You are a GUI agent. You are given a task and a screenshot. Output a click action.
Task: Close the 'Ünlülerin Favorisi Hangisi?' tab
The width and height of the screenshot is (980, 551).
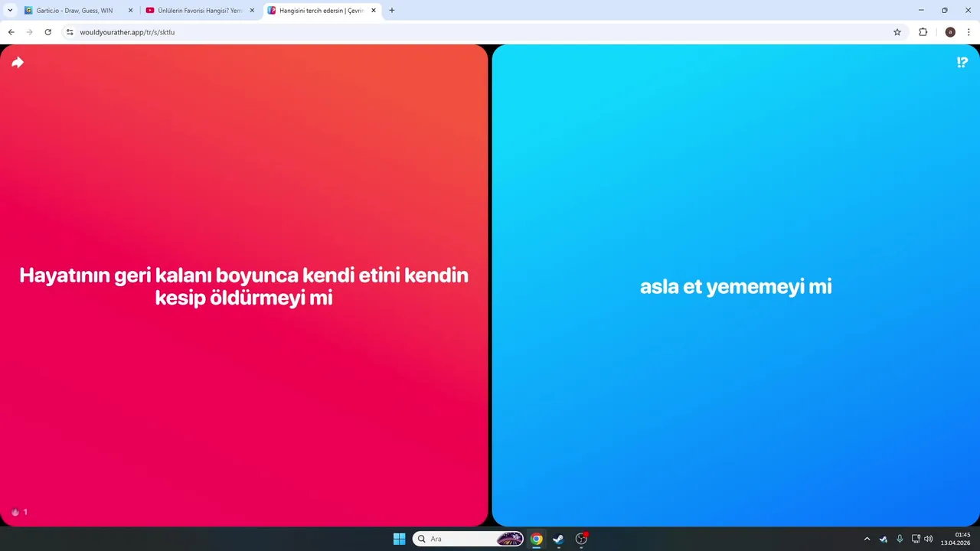point(252,11)
